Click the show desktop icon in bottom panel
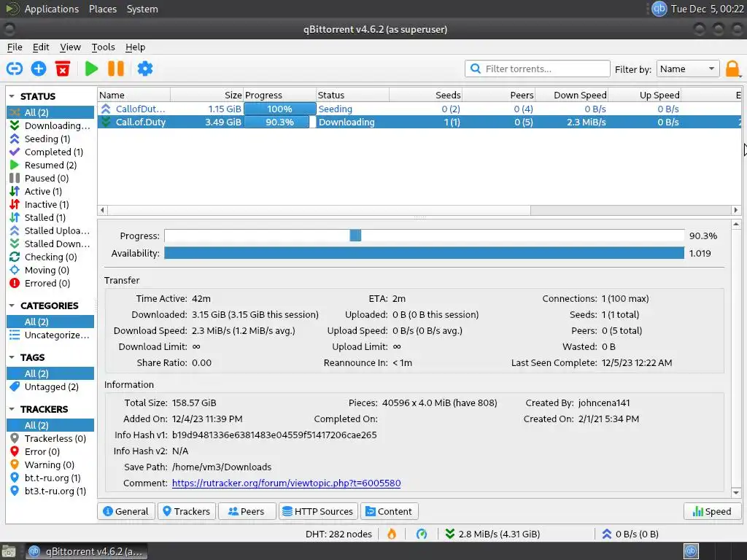Viewport: 747px width, 560px height. (8, 551)
